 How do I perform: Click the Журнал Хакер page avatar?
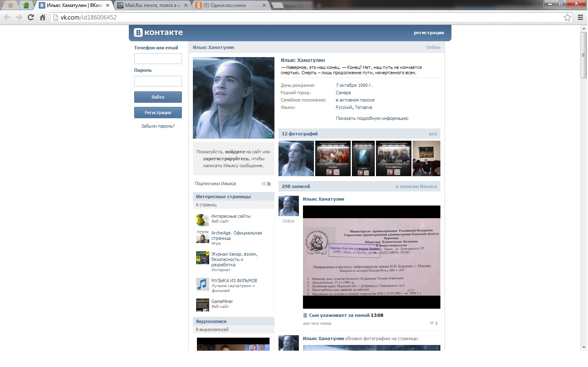click(203, 258)
